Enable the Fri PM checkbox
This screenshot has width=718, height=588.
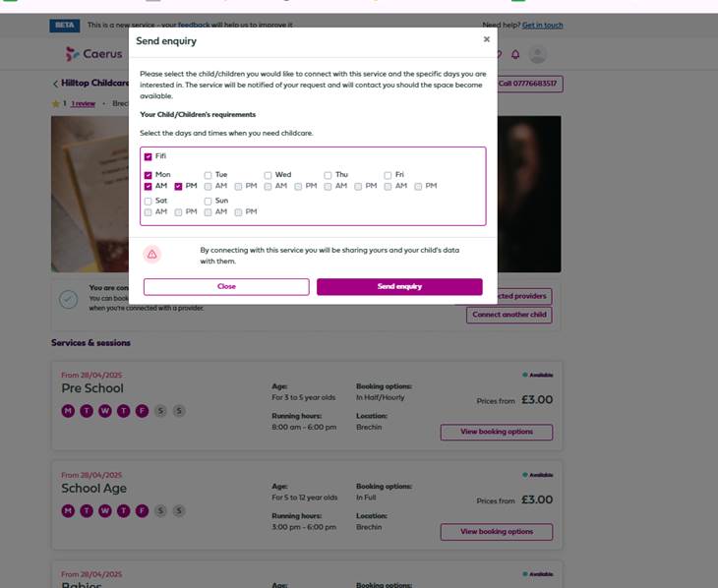(x=418, y=186)
